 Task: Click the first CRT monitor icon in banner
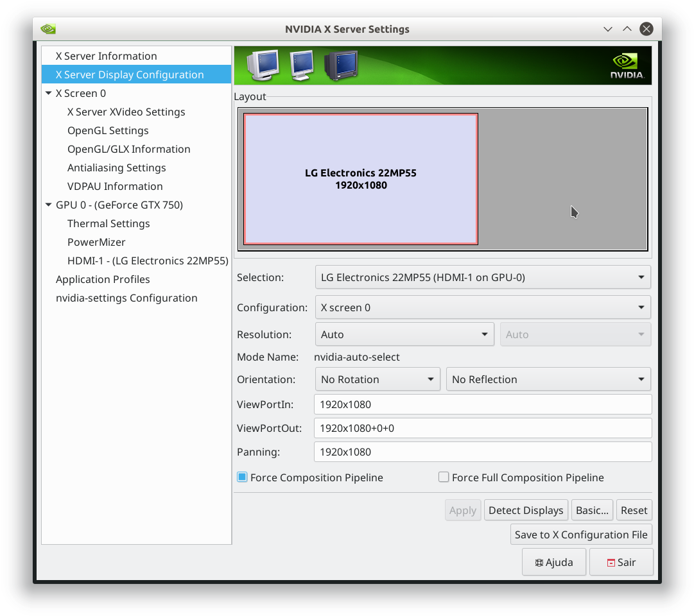tap(263, 65)
